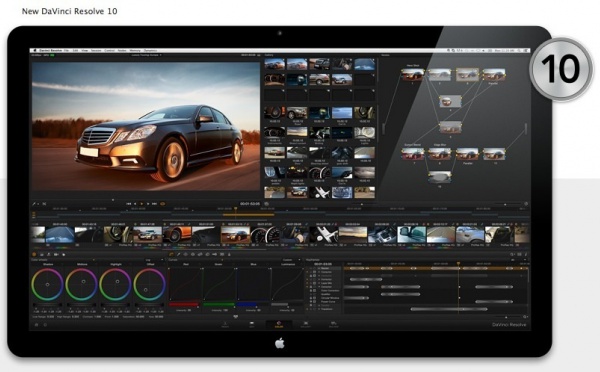Skip to the next clip in viewer
The width and height of the screenshot is (600, 372).
154,204
